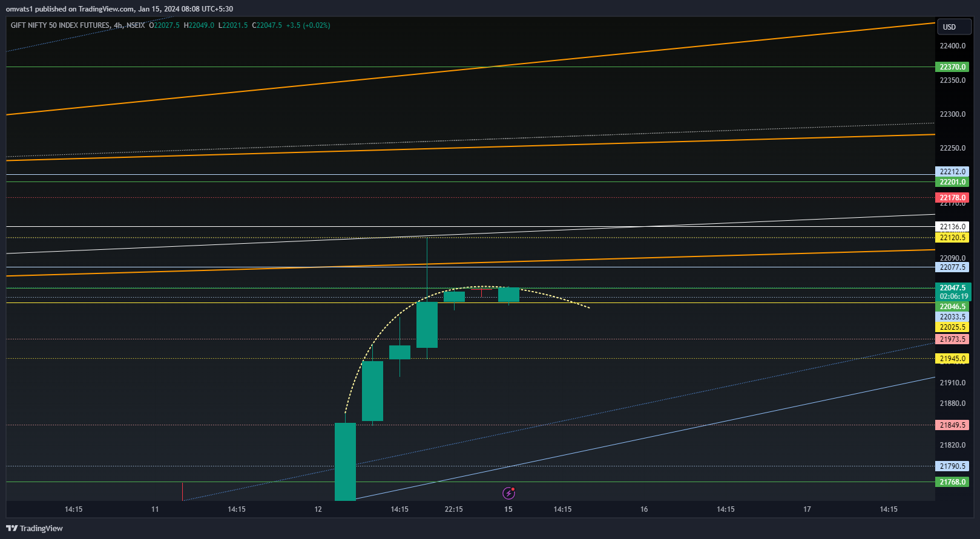Click the change value +3.5 (+0.02%)
This screenshot has width=980, height=539.
(308, 25)
